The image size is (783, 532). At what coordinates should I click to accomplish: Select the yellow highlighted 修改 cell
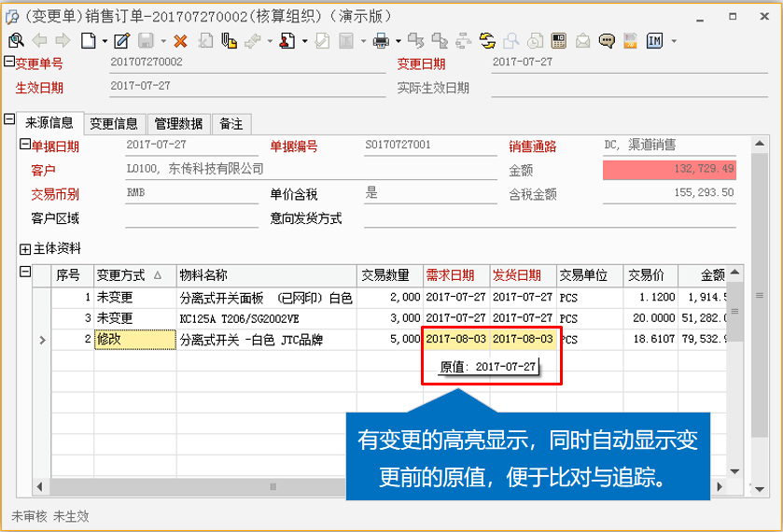pos(134,340)
